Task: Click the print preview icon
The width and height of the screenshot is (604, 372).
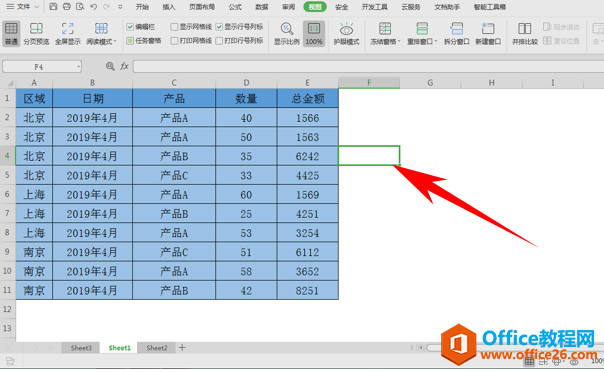Action: (80, 7)
